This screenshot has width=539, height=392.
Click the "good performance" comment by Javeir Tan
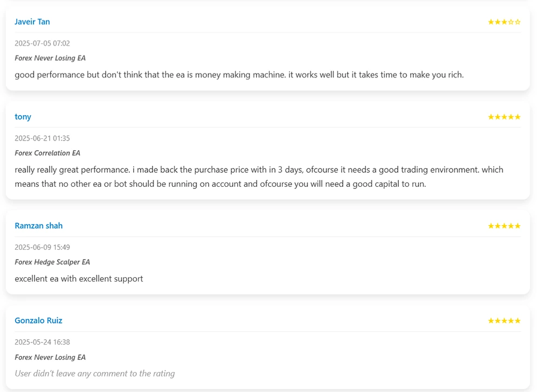[x=239, y=75]
